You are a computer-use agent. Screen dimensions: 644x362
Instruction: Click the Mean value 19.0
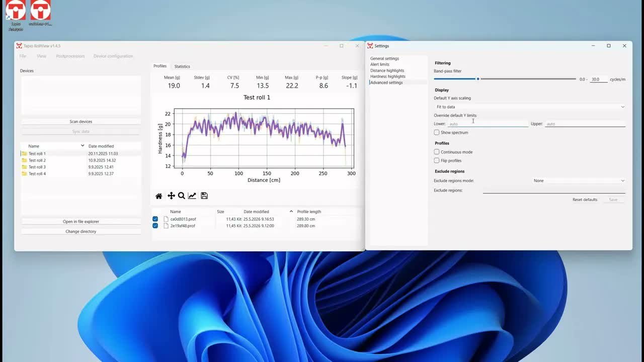pos(174,86)
